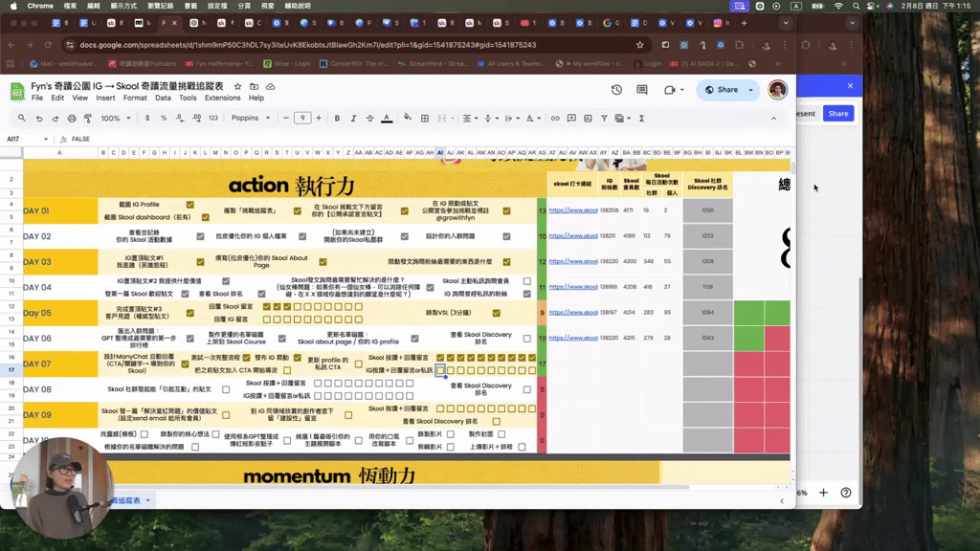Open the Format menu
The width and height of the screenshot is (980, 551).
click(135, 99)
